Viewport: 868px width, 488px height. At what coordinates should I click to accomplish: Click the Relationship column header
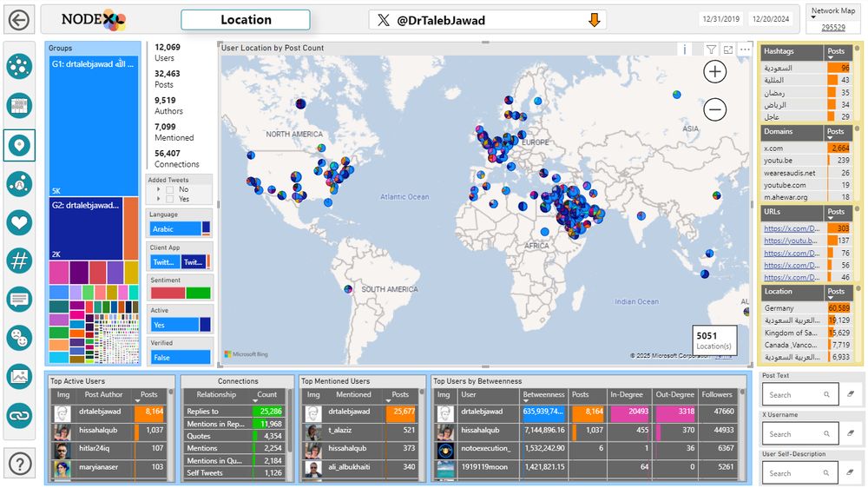click(x=216, y=394)
